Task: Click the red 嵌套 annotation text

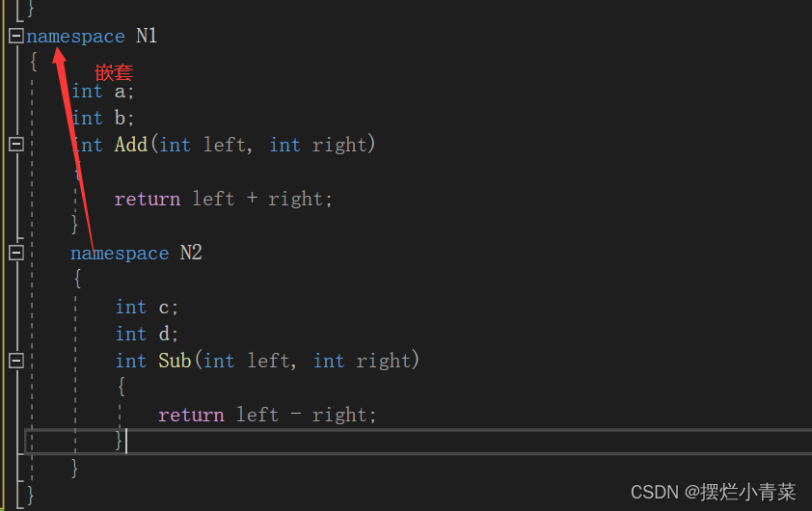Action: coord(114,72)
